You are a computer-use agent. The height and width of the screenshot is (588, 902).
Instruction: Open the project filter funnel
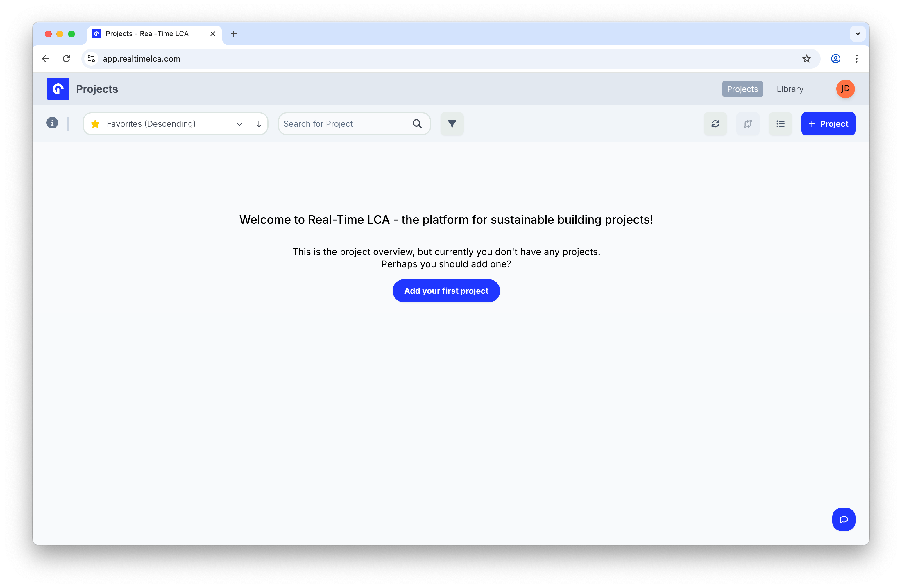click(x=452, y=123)
